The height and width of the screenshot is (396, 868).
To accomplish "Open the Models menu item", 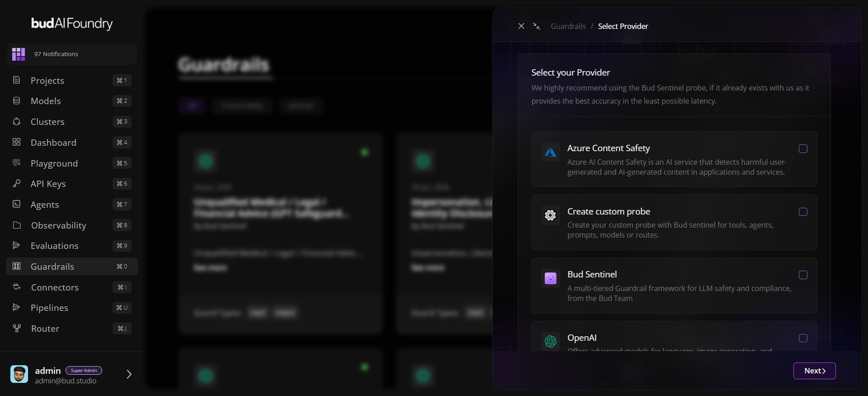I will pyautogui.click(x=72, y=100).
